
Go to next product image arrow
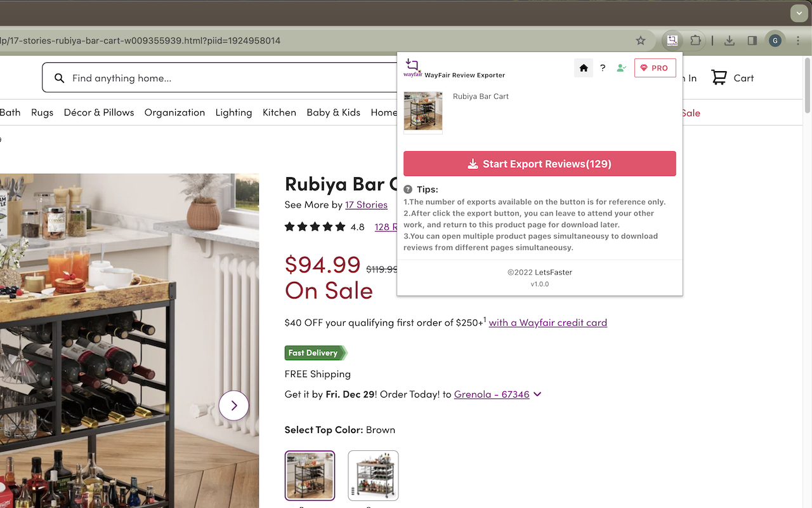[233, 405]
